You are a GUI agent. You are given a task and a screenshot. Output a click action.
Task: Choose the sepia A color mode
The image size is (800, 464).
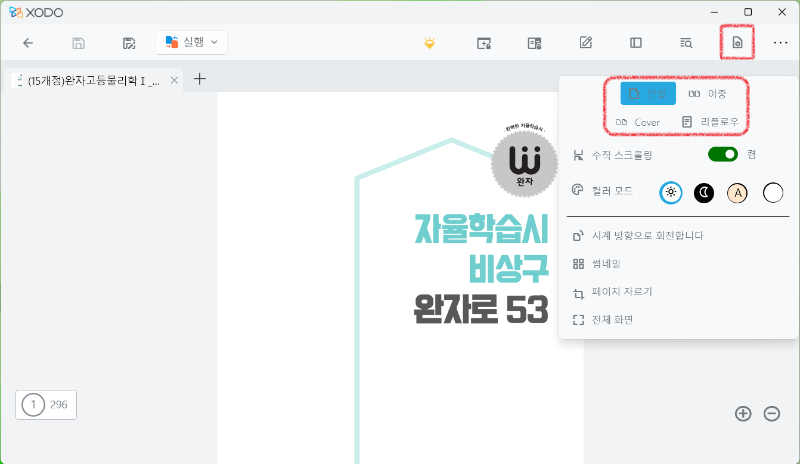(x=737, y=193)
